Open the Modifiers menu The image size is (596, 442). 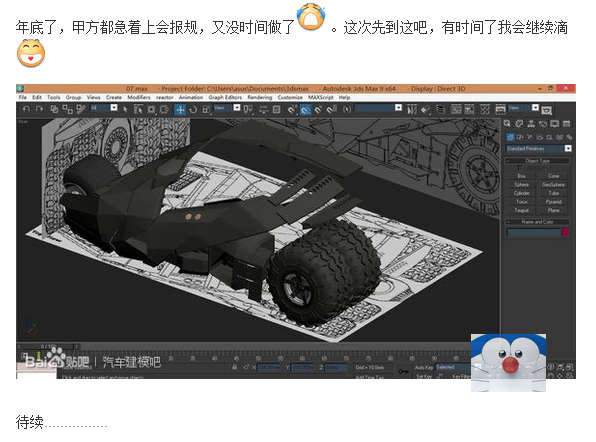[139, 97]
